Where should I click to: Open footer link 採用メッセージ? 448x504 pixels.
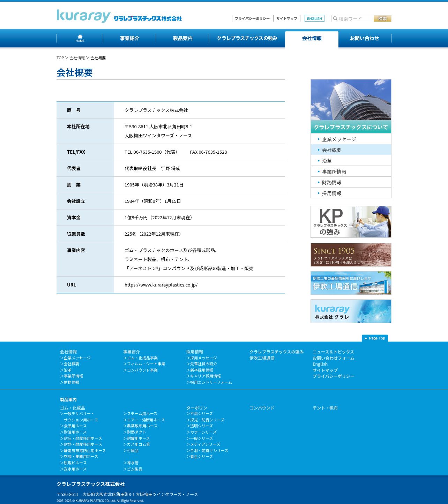click(202, 358)
